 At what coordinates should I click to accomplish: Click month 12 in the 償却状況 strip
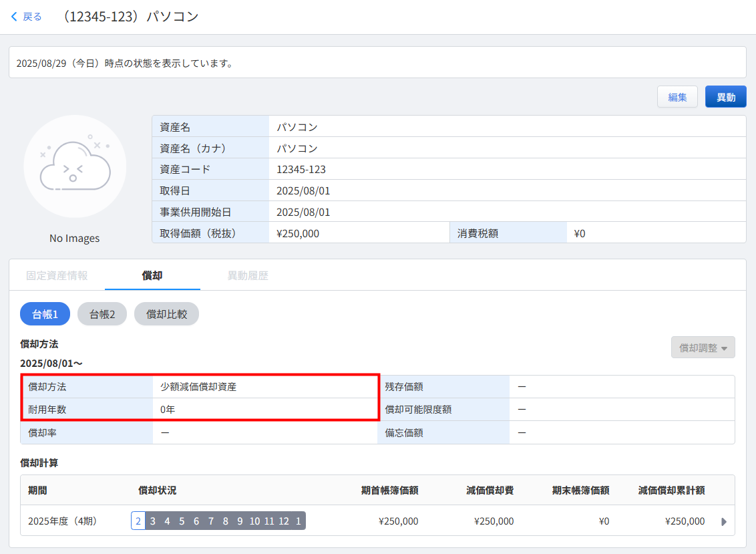pos(284,521)
